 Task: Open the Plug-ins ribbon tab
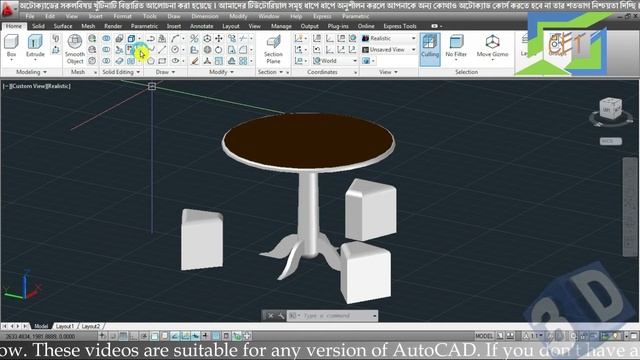(x=338, y=26)
